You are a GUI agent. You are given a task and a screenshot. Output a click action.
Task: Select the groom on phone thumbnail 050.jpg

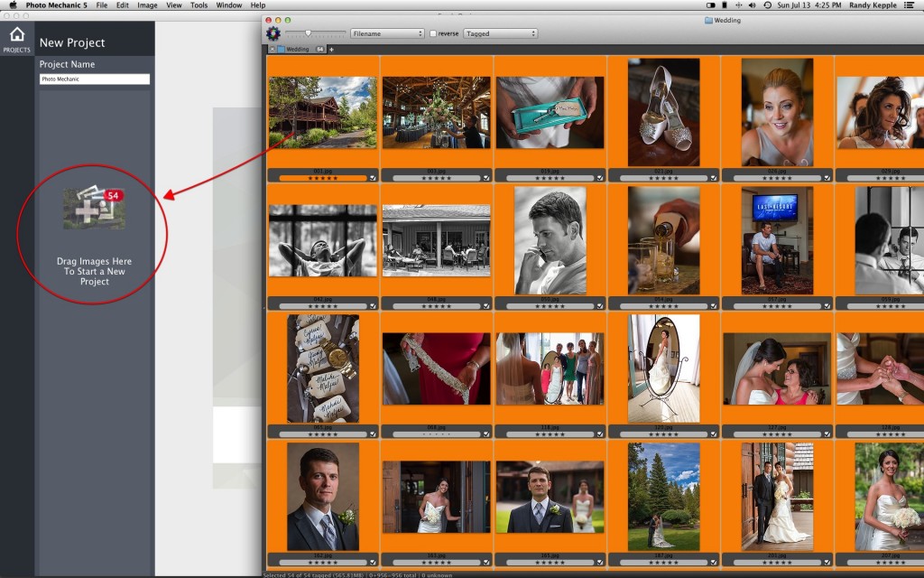click(550, 240)
